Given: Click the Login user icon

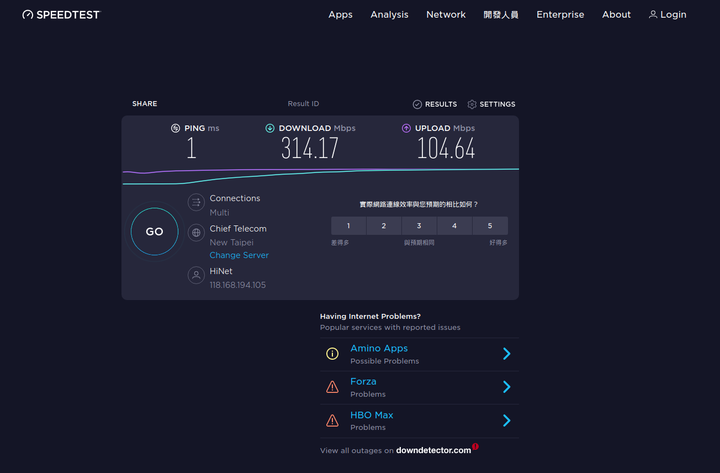Looking at the screenshot, I should [652, 15].
